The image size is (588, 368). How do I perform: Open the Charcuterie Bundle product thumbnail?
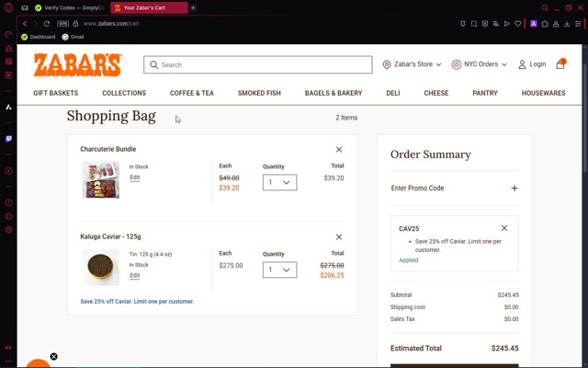(101, 180)
